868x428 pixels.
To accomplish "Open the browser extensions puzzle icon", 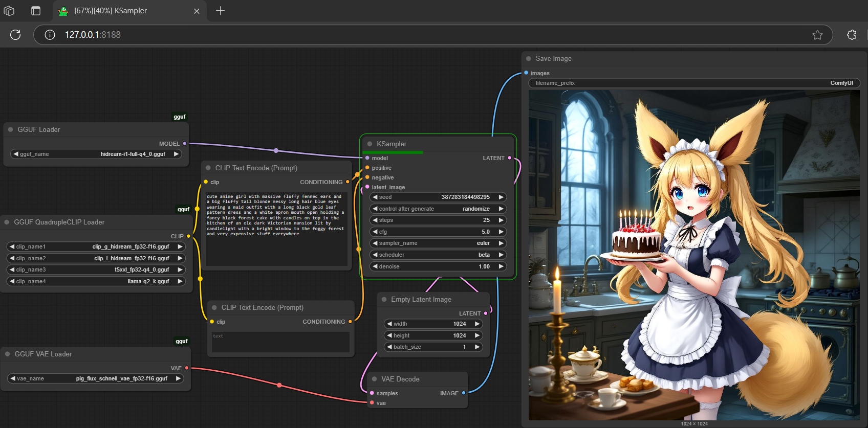I will coord(852,35).
